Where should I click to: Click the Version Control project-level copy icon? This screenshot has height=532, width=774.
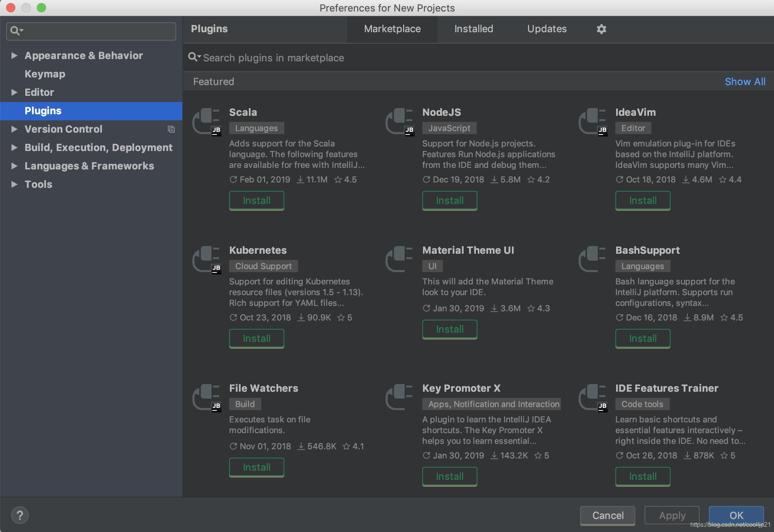pyautogui.click(x=171, y=129)
